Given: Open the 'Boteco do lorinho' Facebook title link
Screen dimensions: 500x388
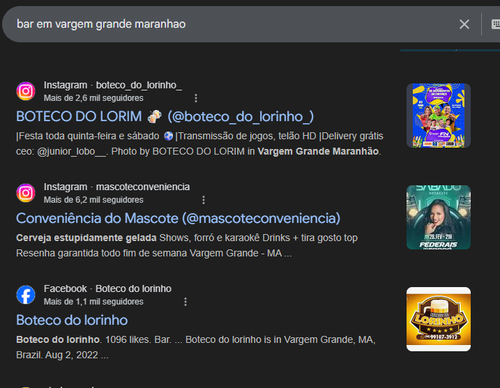Looking at the screenshot, I should (72, 320).
